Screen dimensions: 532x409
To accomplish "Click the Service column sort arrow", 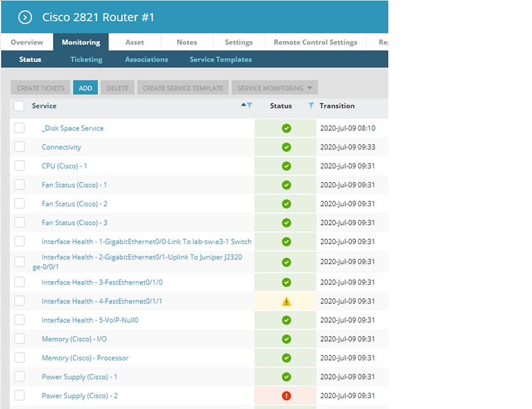I will pos(243,105).
